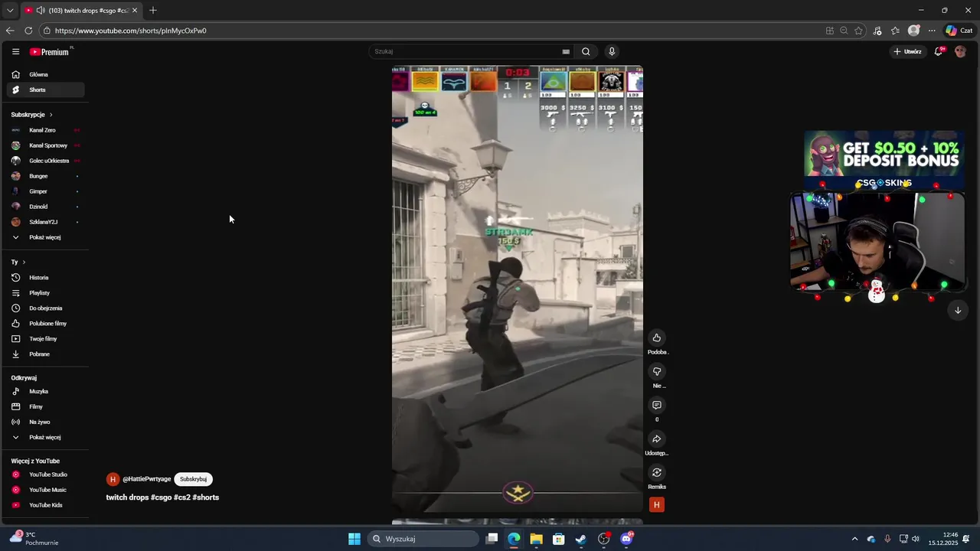
Task: Share this Short
Action: (656, 439)
